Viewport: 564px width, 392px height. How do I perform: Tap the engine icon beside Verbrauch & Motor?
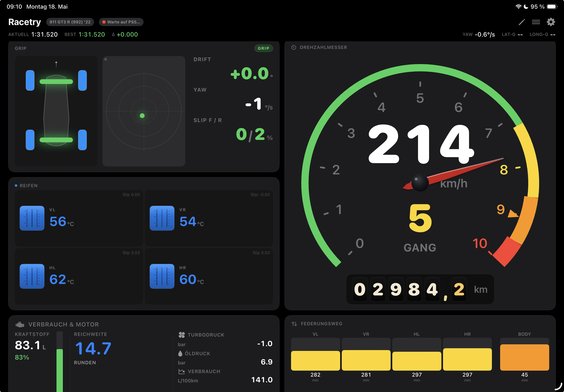click(x=20, y=324)
